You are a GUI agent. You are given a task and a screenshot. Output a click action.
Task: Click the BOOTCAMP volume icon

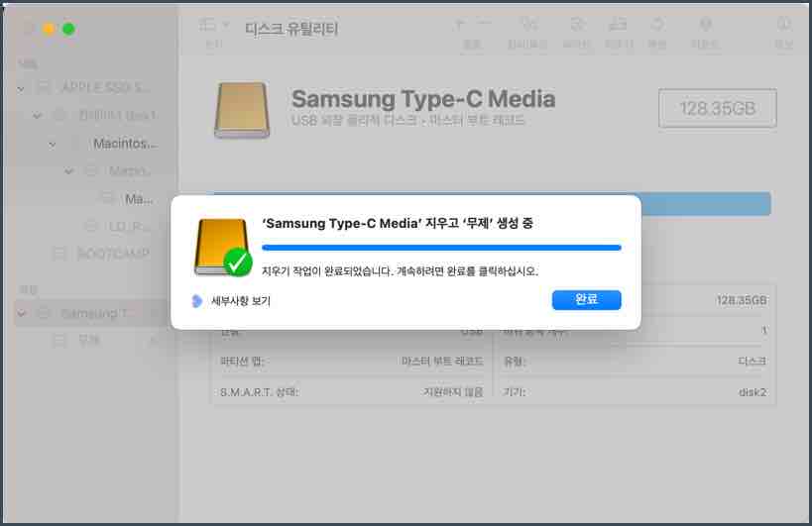[60, 254]
